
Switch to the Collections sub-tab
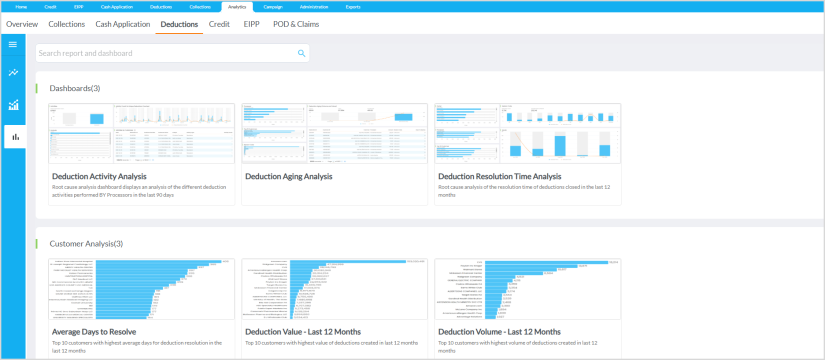pos(67,24)
